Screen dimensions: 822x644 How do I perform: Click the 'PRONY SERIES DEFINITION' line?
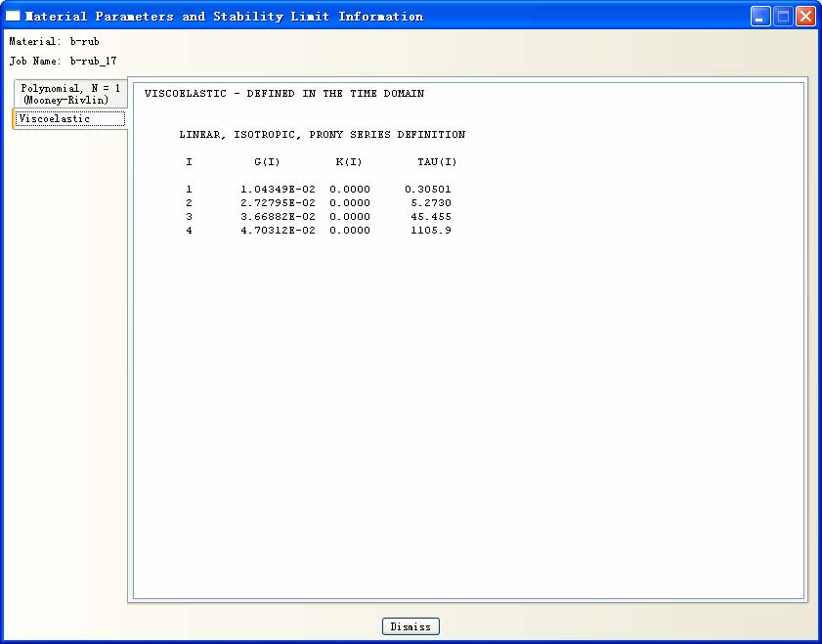322,135
